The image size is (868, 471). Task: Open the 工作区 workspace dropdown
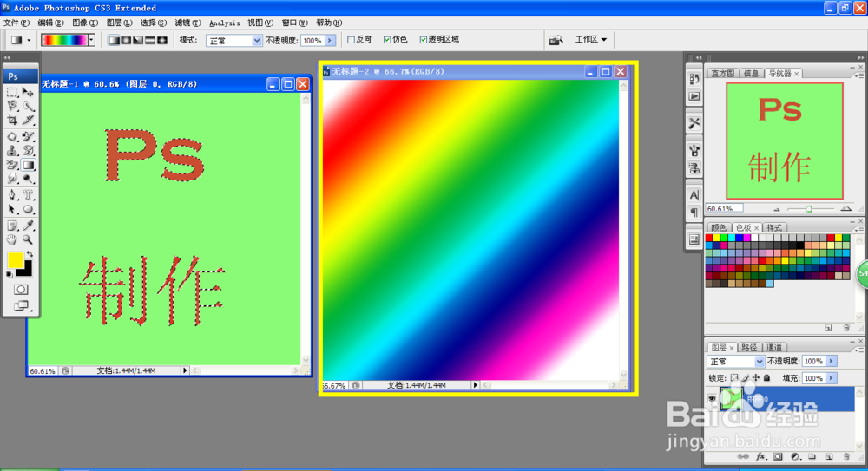tap(590, 39)
